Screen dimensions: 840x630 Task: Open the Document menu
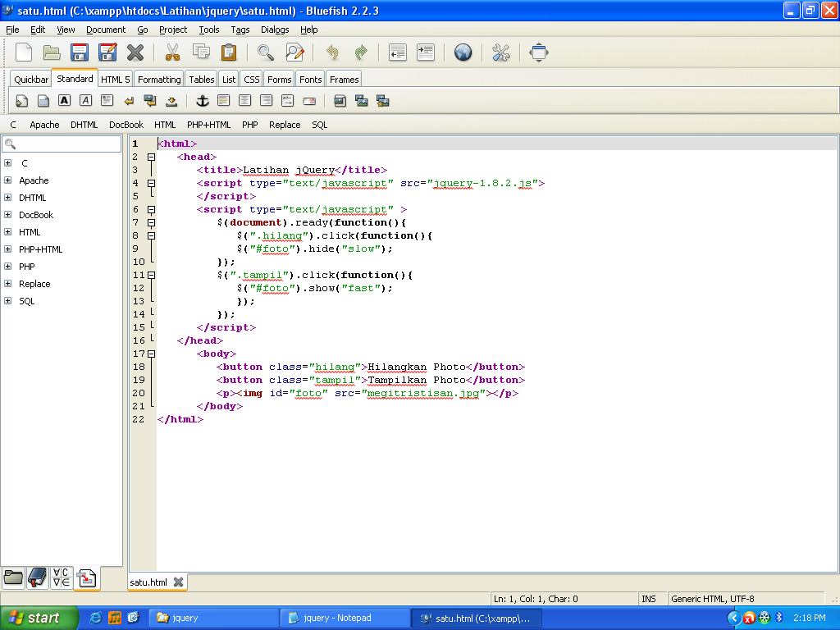106,30
